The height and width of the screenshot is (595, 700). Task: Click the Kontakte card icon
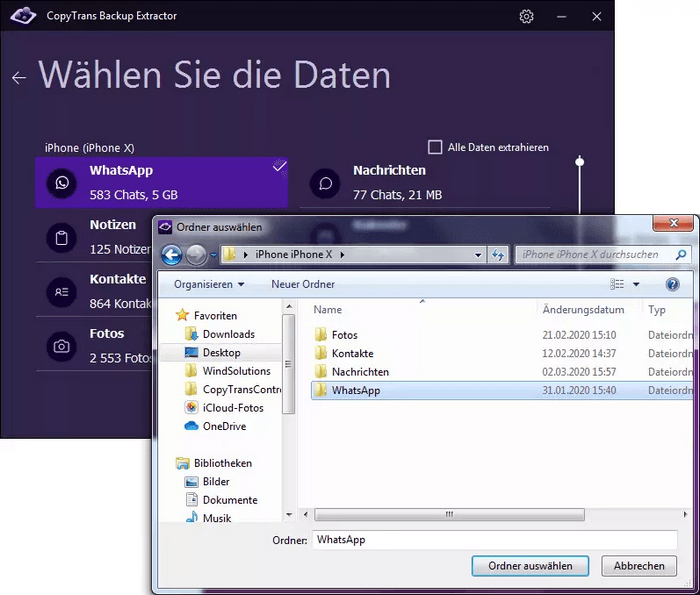coord(62,292)
